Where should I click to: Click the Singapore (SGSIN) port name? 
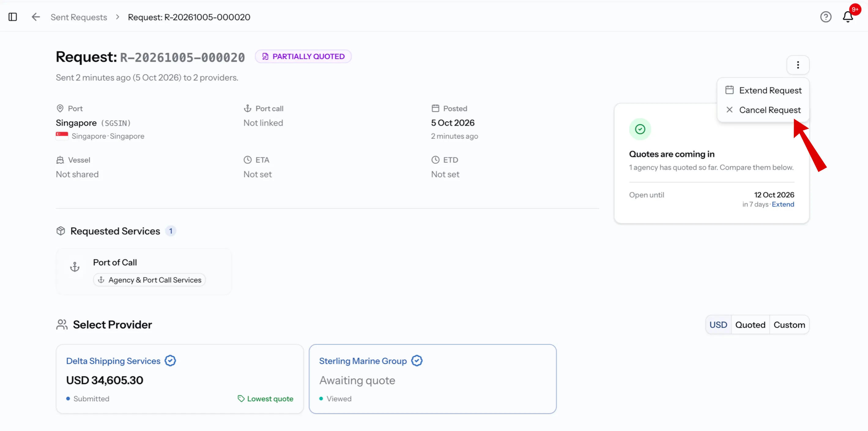(93, 123)
